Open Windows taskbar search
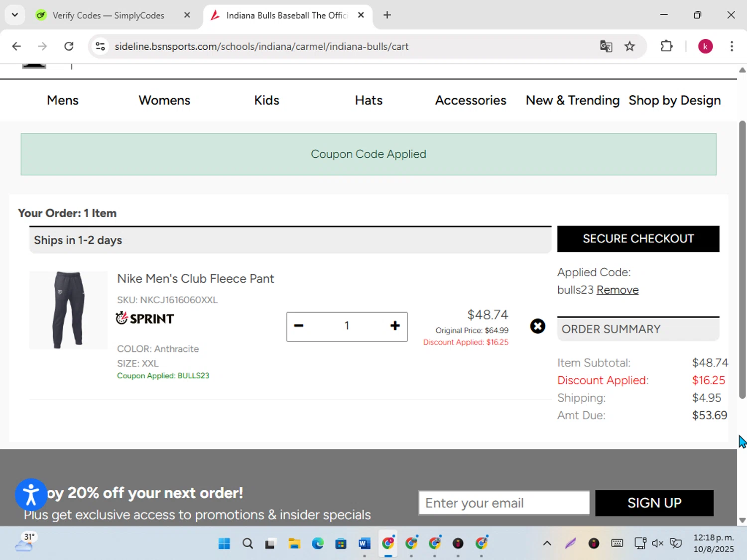This screenshot has height=560, width=747. click(x=248, y=543)
